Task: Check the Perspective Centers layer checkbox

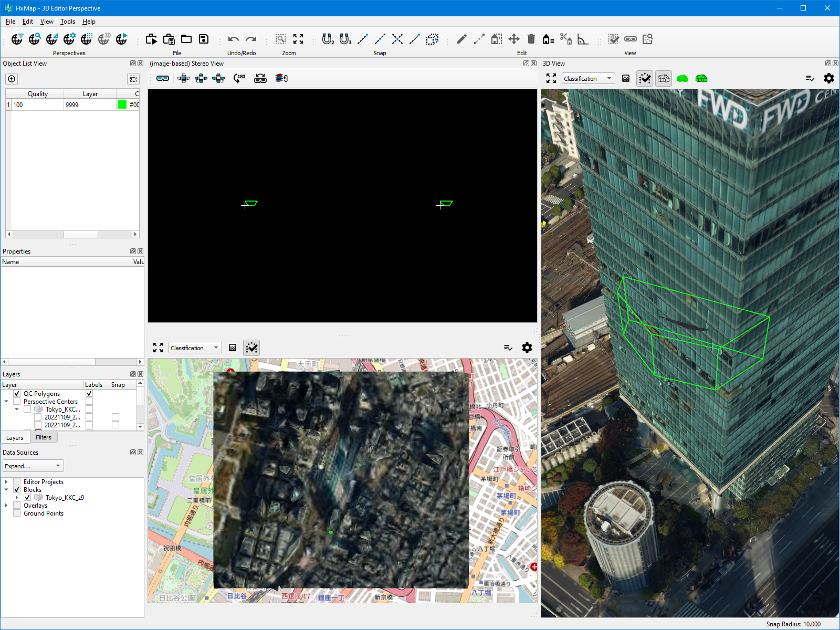Action: tap(17, 401)
